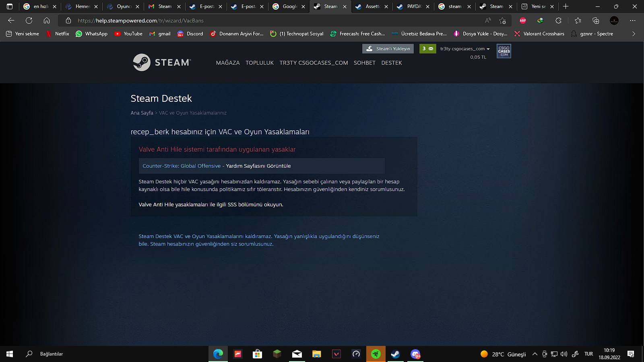
Task: Click the Steam logo in header
Action: tap(162, 62)
